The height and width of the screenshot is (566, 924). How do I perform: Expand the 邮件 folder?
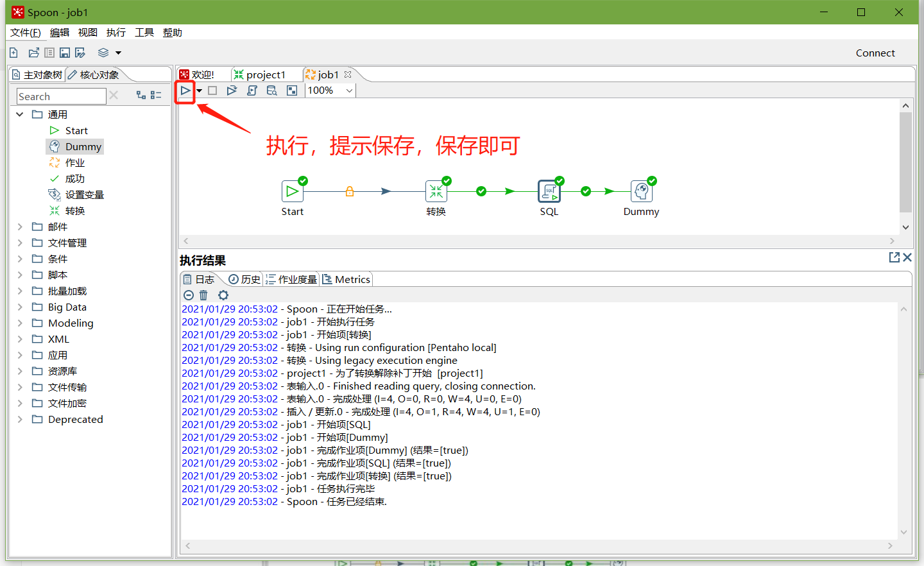pos(20,227)
